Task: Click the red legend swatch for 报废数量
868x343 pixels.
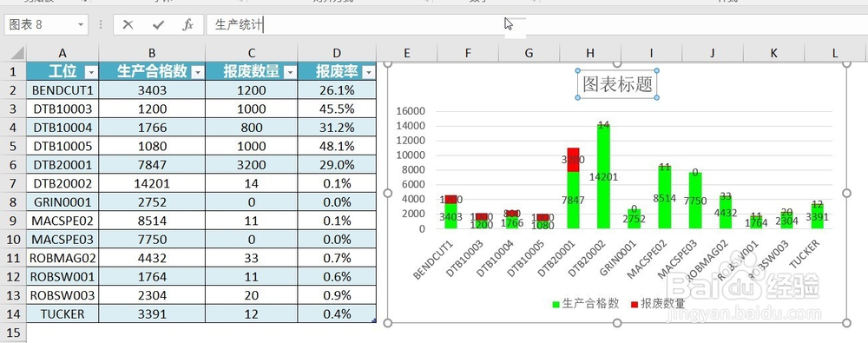Action: point(635,304)
